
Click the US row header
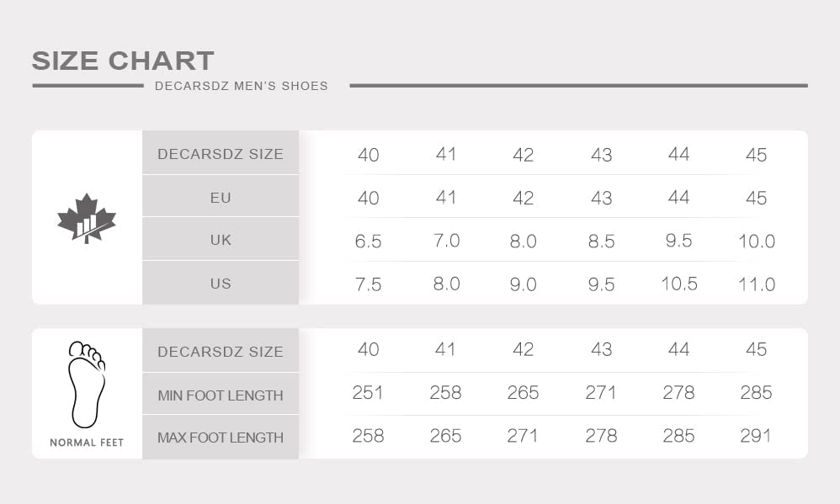[x=221, y=283]
